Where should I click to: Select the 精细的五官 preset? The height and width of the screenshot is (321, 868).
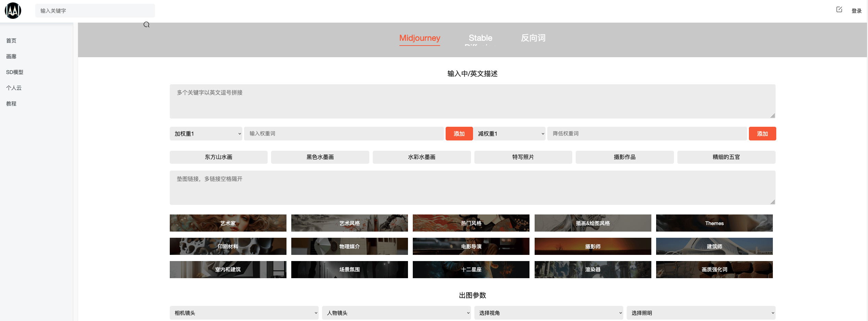pyautogui.click(x=726, y=157)
